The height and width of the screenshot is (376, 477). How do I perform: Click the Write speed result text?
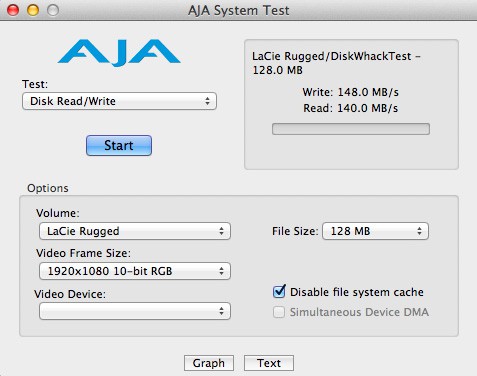(350, 92)
